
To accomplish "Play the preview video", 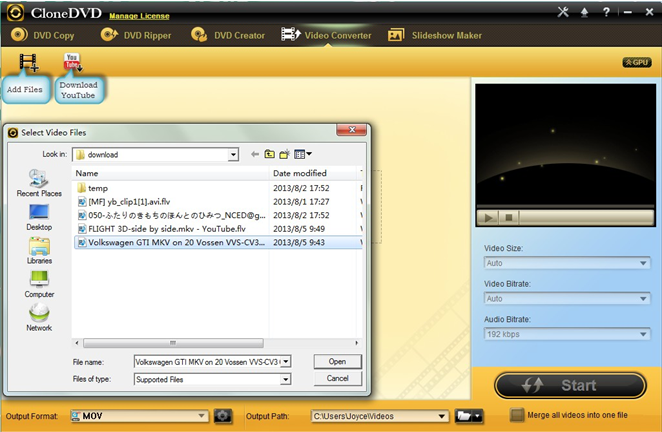I will (x=488, y=218).
